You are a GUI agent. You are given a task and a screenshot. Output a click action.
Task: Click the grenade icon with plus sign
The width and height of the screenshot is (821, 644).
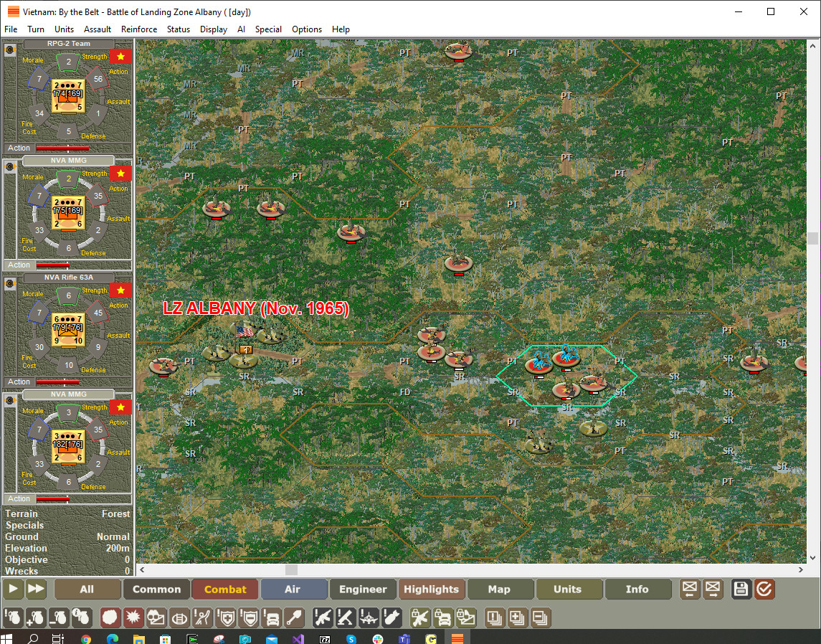point(36,617)
